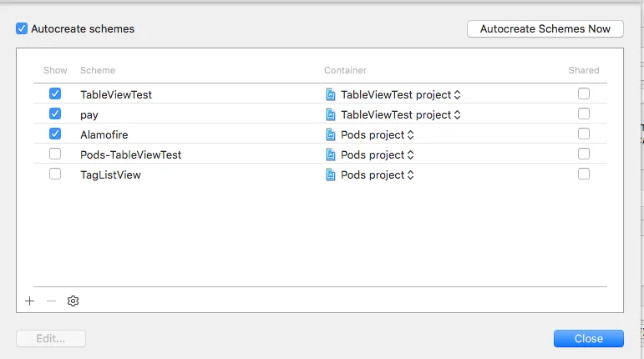Click the project icon in Pods-TableViewTest row

click(331, 154)
